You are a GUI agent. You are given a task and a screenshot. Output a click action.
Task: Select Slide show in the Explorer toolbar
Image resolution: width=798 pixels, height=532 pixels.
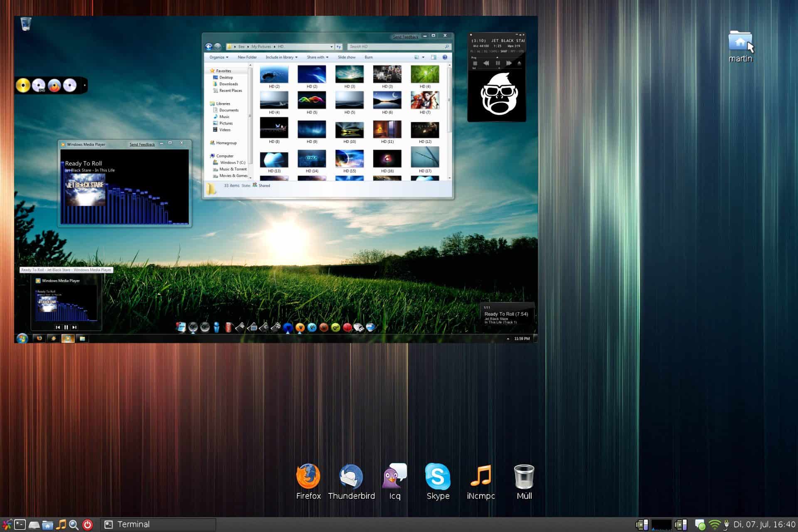click(346, 57)
